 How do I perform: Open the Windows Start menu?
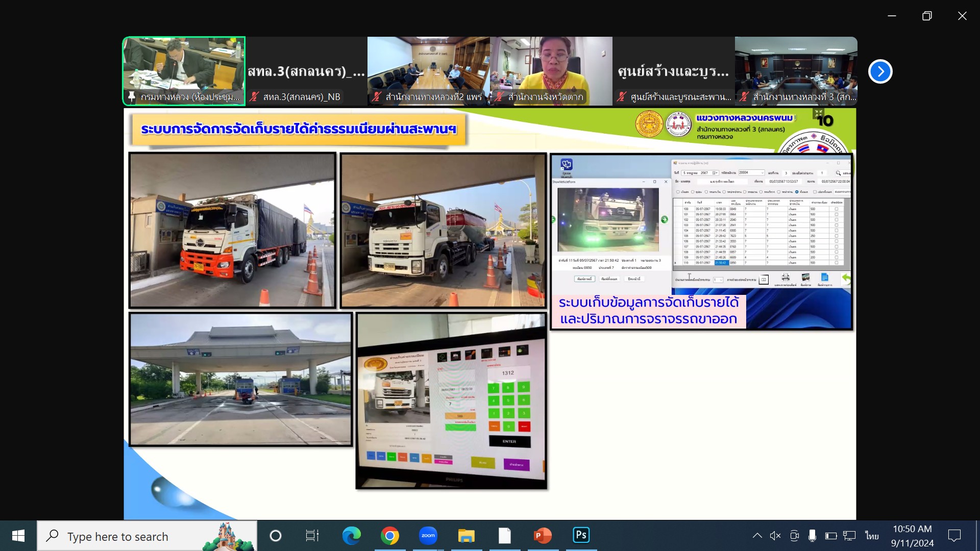(18, 536)
